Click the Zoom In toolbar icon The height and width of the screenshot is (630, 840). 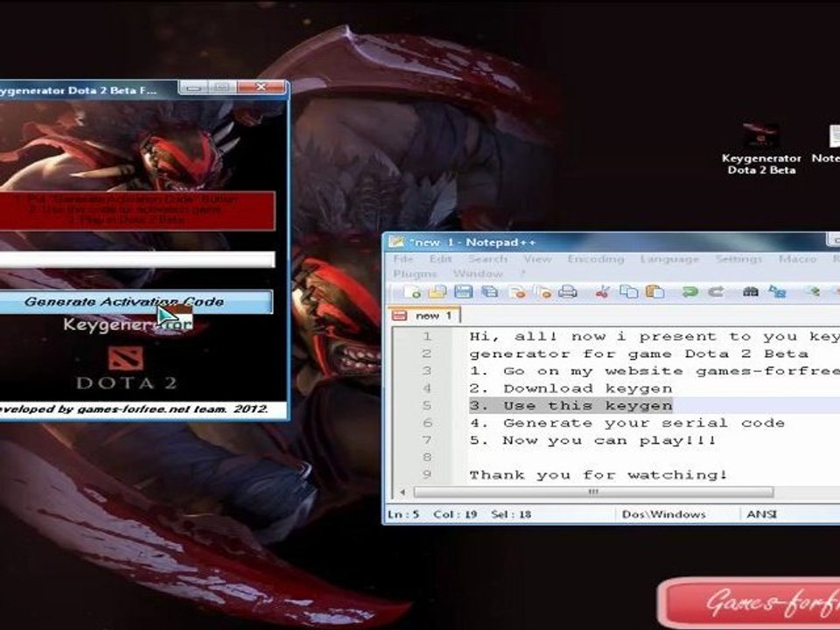pos(814,291)
